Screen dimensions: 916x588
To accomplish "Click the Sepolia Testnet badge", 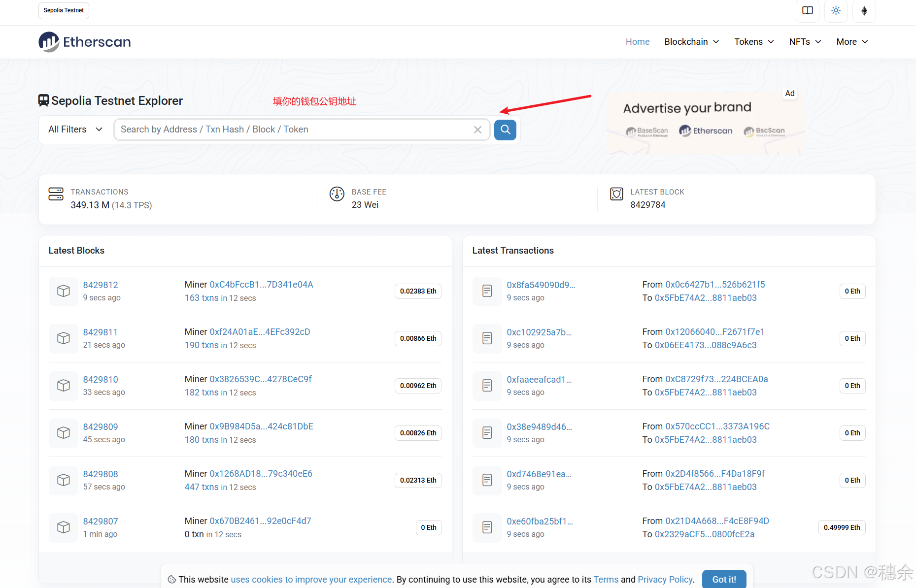I will click(x=64, y=10).
